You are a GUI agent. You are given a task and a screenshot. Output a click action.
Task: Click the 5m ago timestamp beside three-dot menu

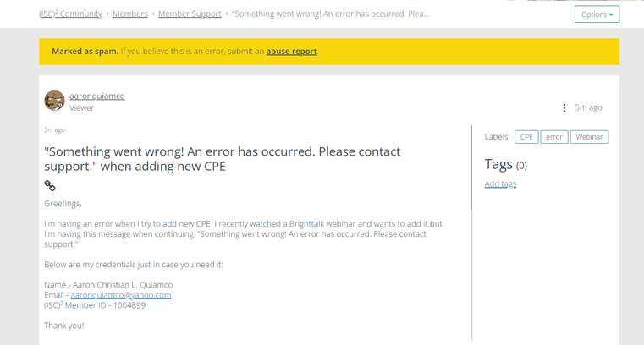[588, 107]
